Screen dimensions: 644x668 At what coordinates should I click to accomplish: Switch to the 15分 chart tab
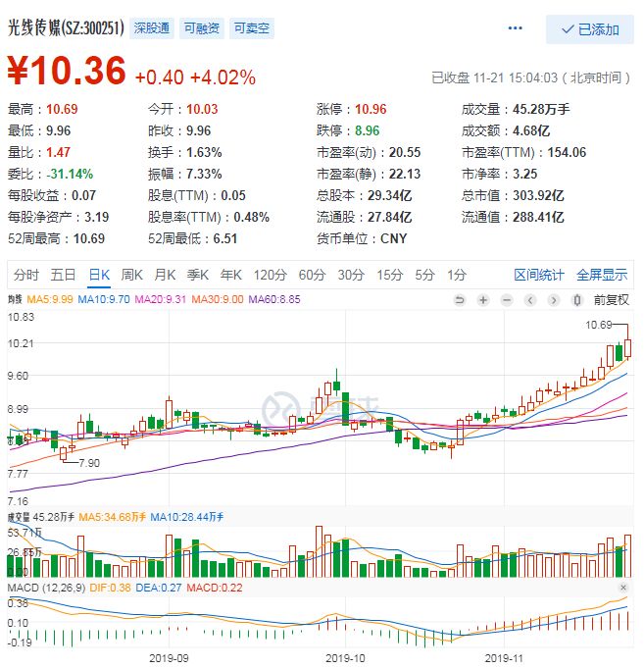(x=389, y=275)
